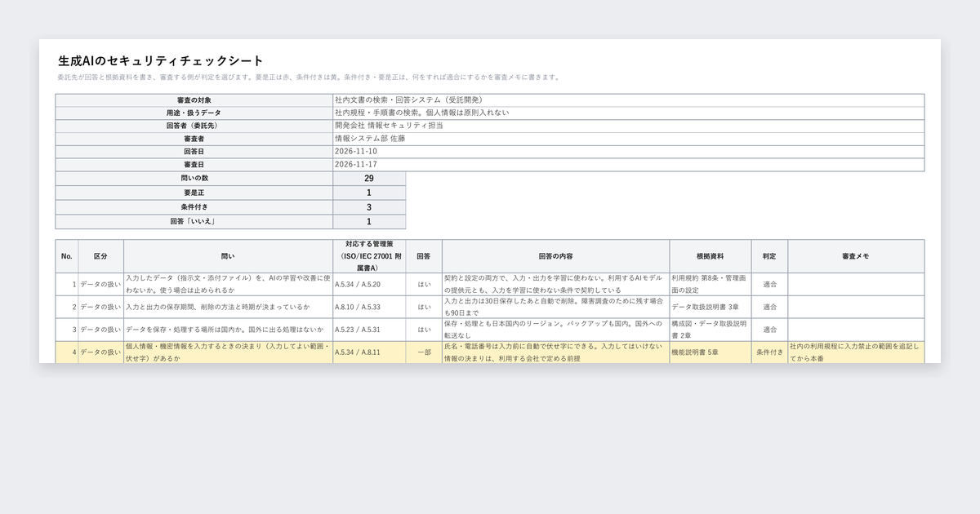This screenshot has width=980, height=514.
Task: Click the 問い column header
Action: click(229, 256)
